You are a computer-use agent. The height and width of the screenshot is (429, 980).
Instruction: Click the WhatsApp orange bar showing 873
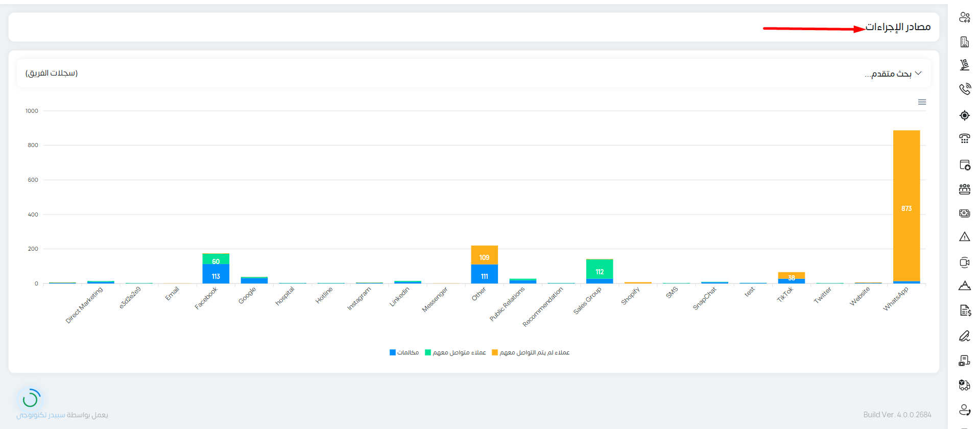[x=906, y=205]
